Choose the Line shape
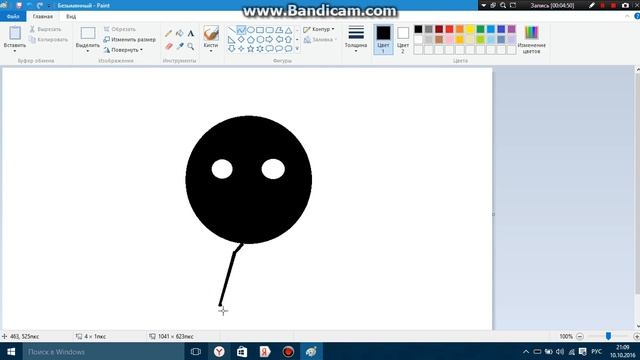The image size is (640, 360). pos(231,30)
